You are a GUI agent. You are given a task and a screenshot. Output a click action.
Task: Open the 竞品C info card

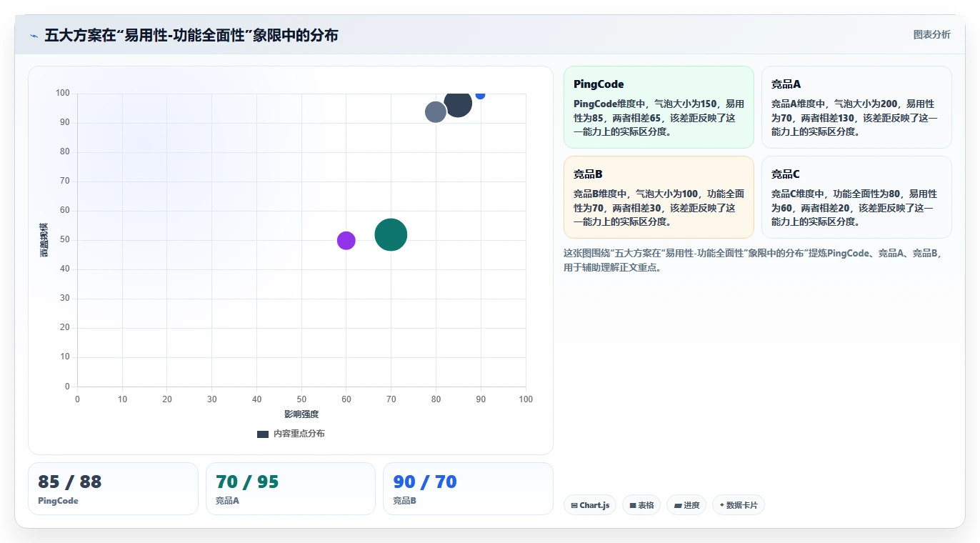(856, 197)
